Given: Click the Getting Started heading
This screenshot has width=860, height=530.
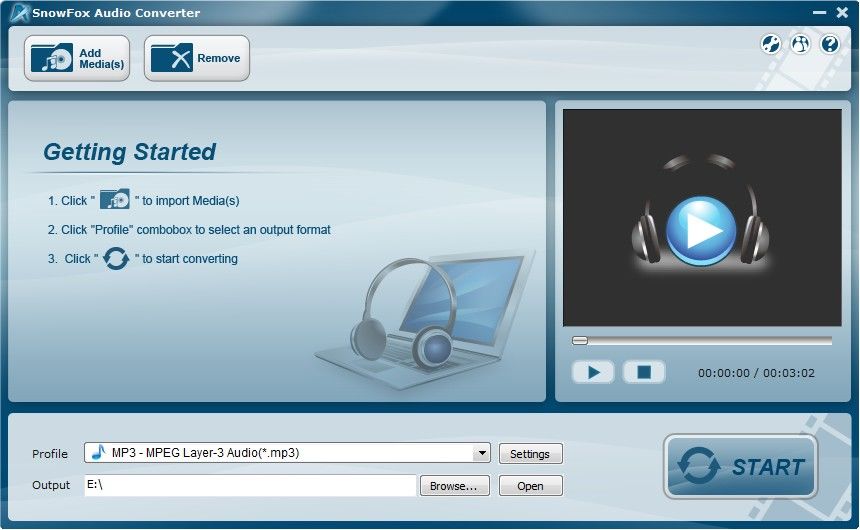Looking at the screenshot, I should pos(129,152).
